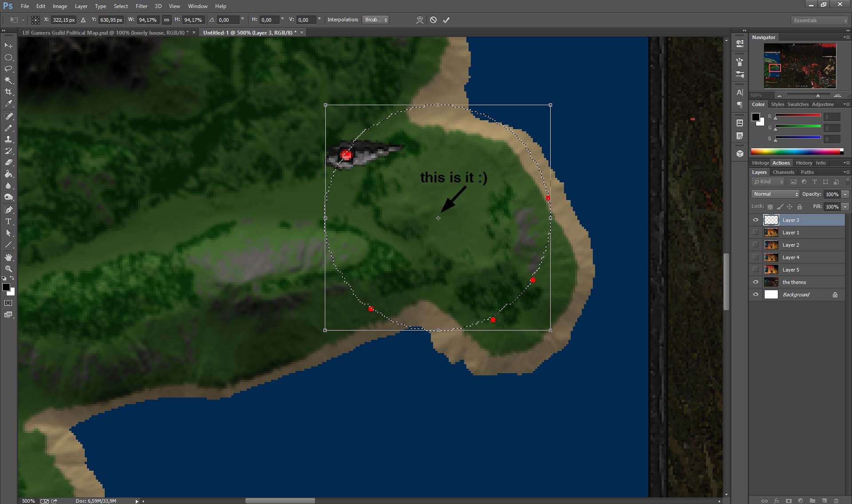Open the Interpolation dropdown

375,20
